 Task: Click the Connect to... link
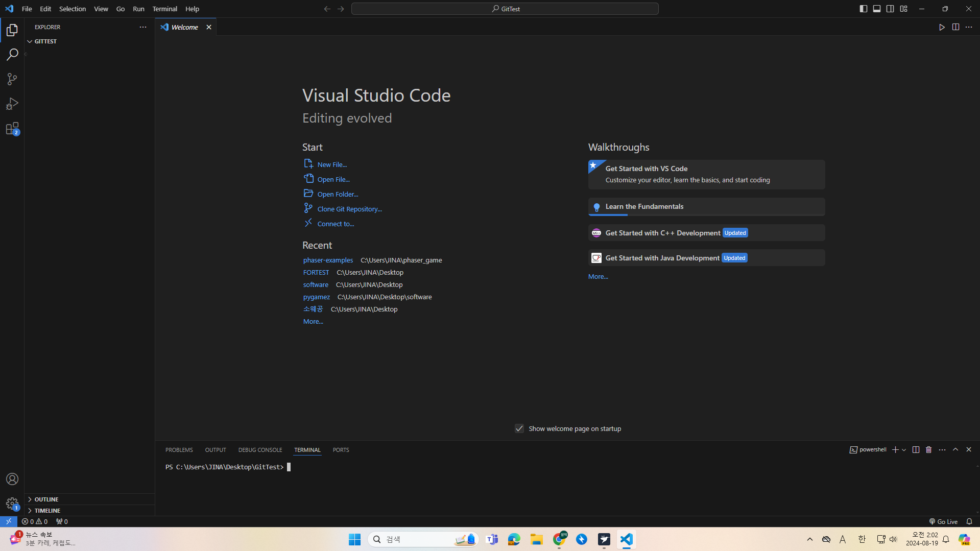click(336, 224)
